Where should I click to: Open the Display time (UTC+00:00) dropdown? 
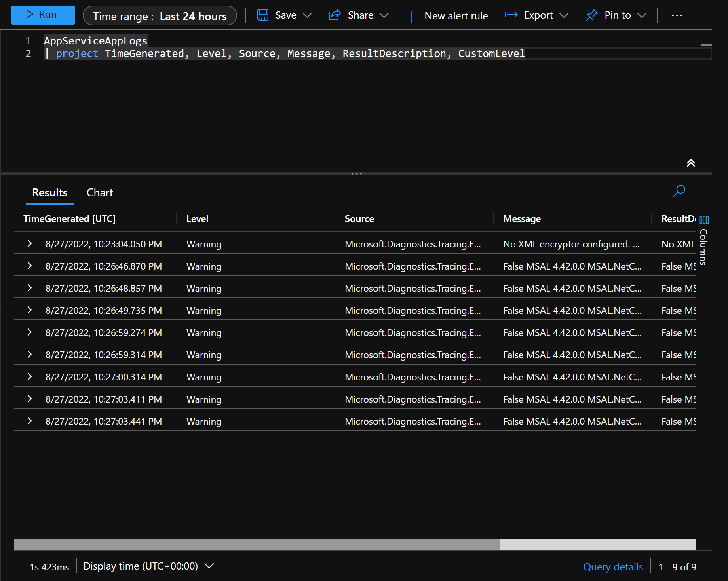[x=149, y=566]
